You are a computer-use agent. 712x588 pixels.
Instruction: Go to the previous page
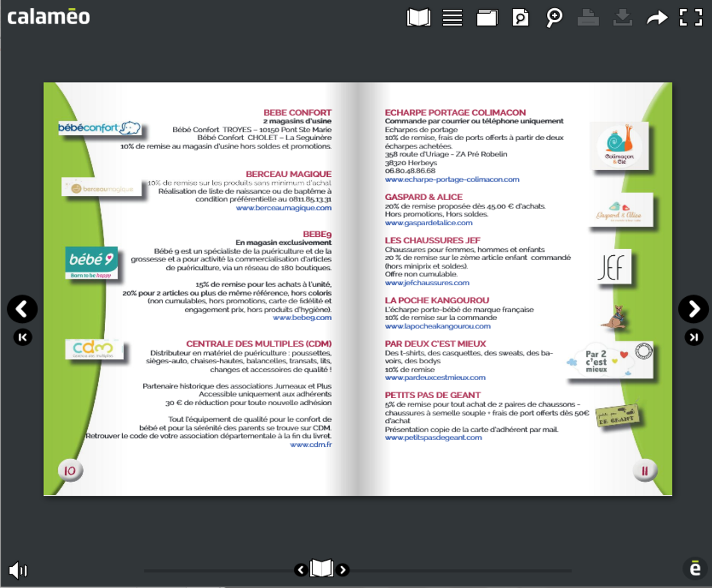coord(22,309)
